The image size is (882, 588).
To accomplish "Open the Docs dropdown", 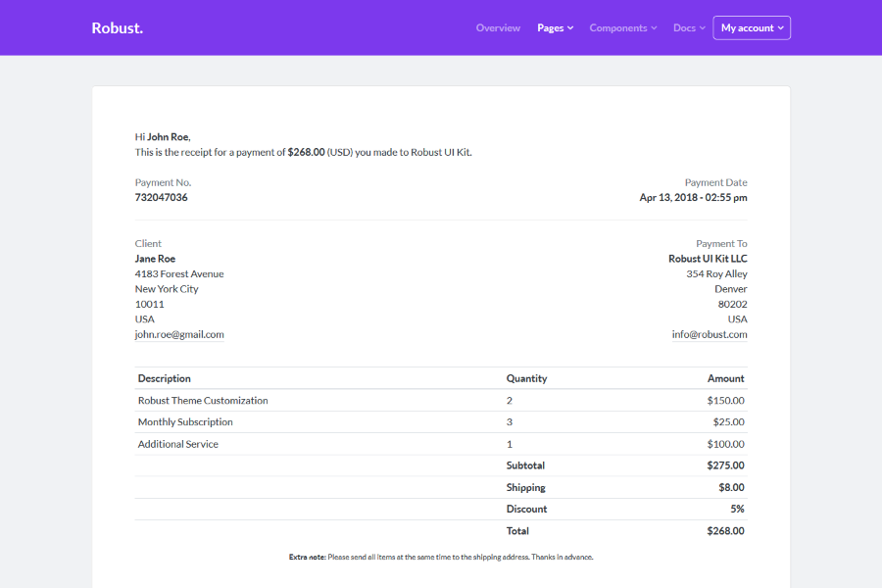I will click(688, 27).
